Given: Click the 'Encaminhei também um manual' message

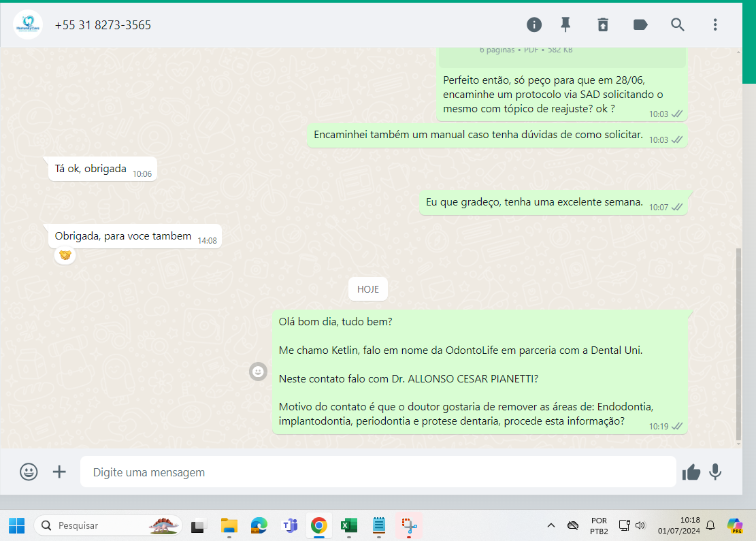Looking at the screenshot, I should click(x=497, y=135).
